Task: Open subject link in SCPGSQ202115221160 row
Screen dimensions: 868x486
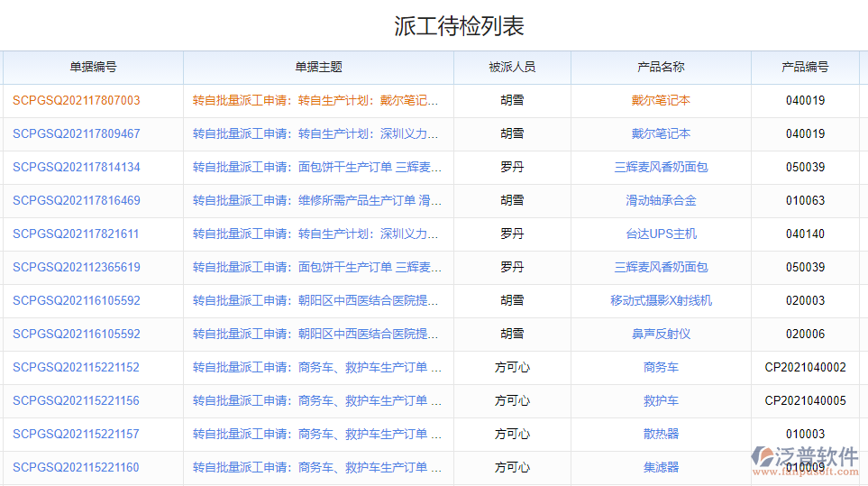Action: pyautogui.click(x=316, y=467)
